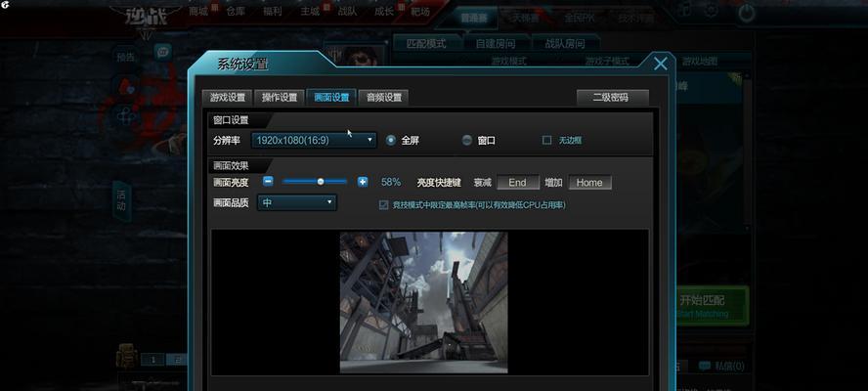The width and height of the screenshot is (868, 391).
Task: Select the 全屏 radio button
Action: (391, 140)
